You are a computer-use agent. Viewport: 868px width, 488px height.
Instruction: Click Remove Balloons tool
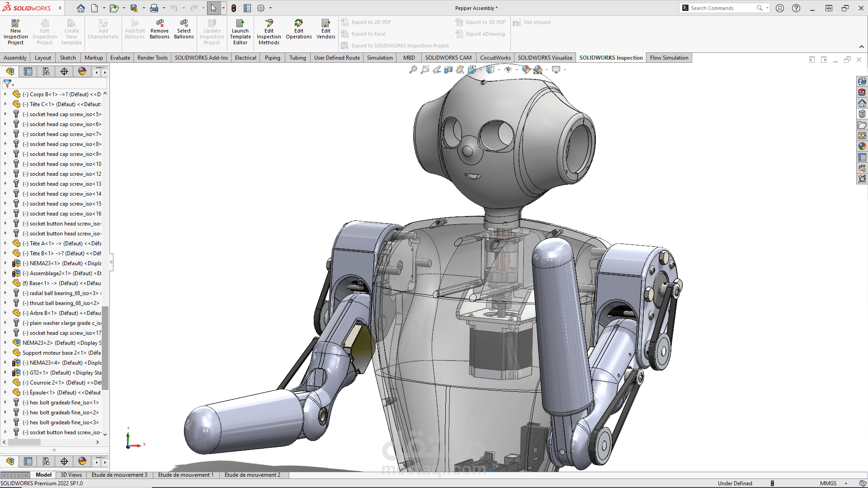(x=160, y=29)
